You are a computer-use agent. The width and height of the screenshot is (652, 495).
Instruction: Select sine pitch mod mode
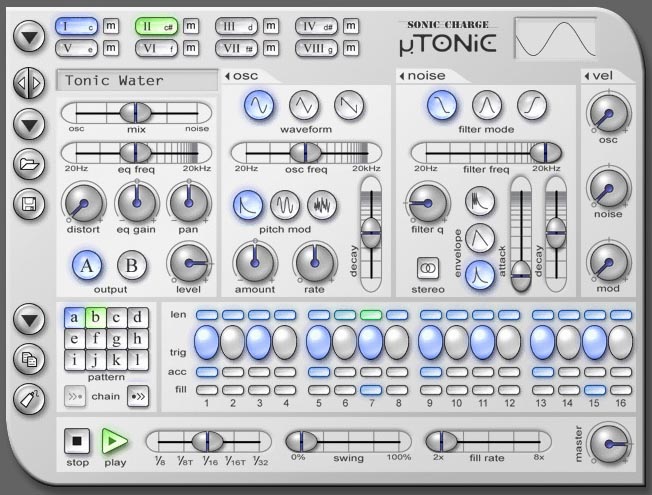pyautogui.click(x=285, y=205)
